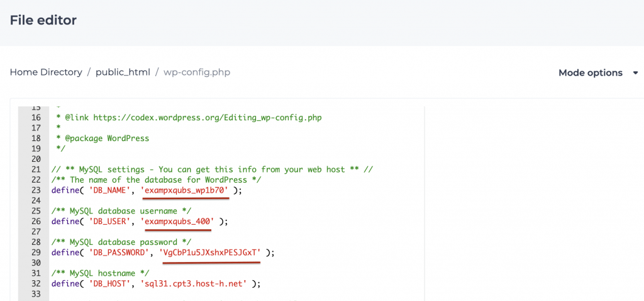The image size is (644, 301).
Task: Select line number 26 in gutter
Action: [x=36, y=222]
